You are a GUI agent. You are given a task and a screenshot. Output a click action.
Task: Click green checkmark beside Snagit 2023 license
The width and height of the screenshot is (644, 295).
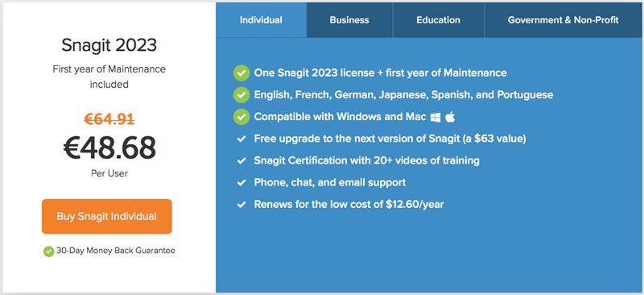tap(241, 73)
